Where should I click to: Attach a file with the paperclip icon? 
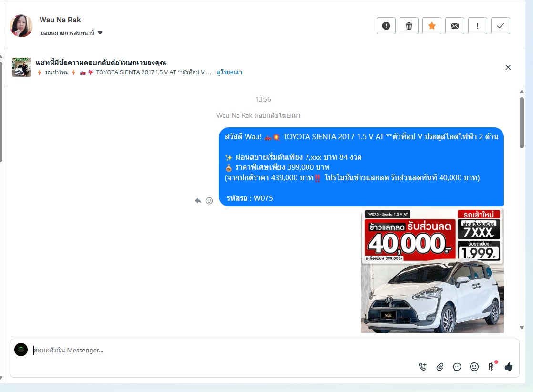pyautogui.click(x=440, y=367)
